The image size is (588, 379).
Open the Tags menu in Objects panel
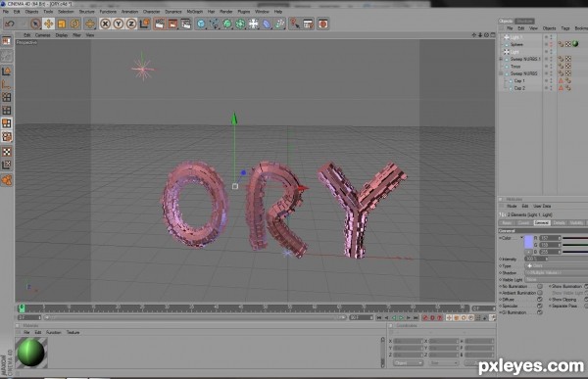(x=565, y=28)
